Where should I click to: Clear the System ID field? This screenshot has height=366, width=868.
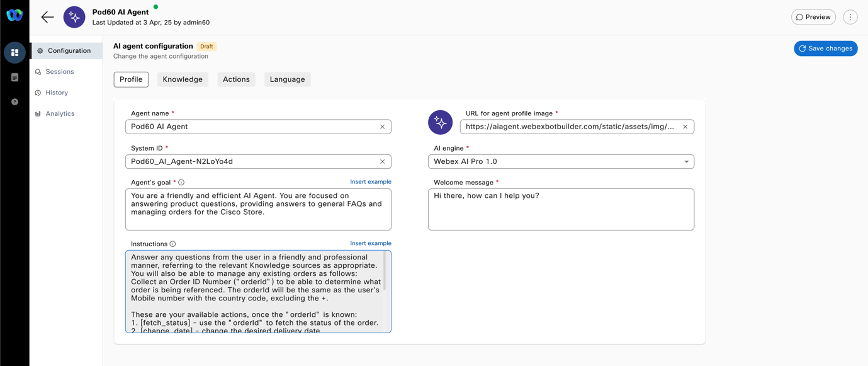pos(382,162)
